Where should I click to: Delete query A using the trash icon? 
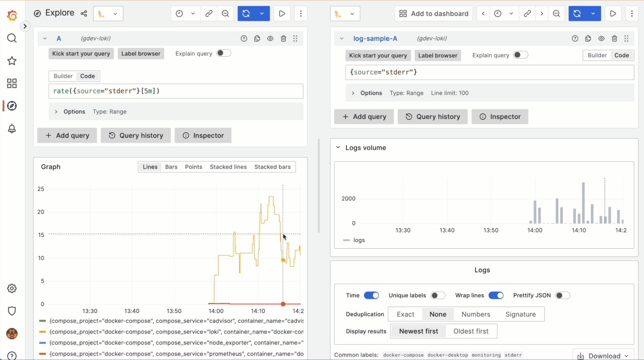click(283, 38)
